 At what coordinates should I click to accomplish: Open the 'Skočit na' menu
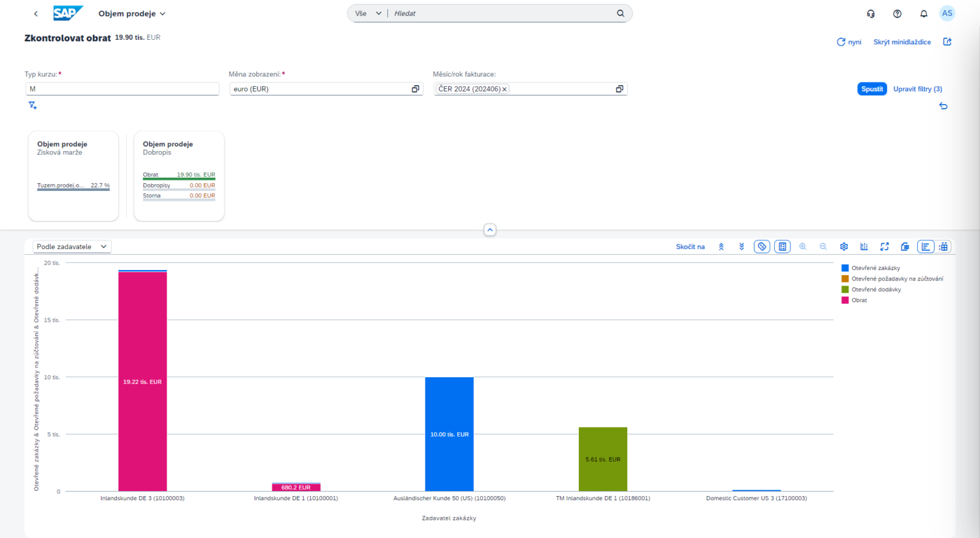[690, 246]
